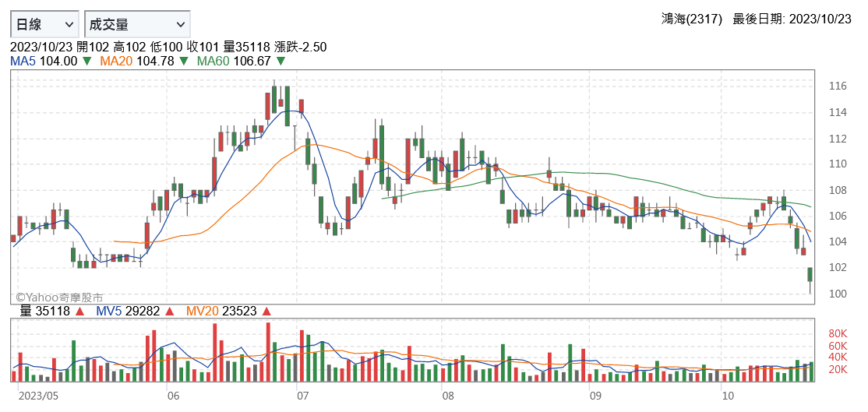The width and height of the screenshot is (868, 412).
Task: Click the red up triangle beside MV5 29282
Action: pyautogui.click(x=169, y=312)
